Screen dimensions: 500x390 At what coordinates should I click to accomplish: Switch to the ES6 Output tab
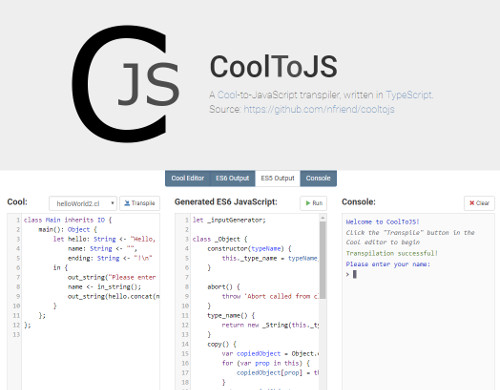[232, 178]
